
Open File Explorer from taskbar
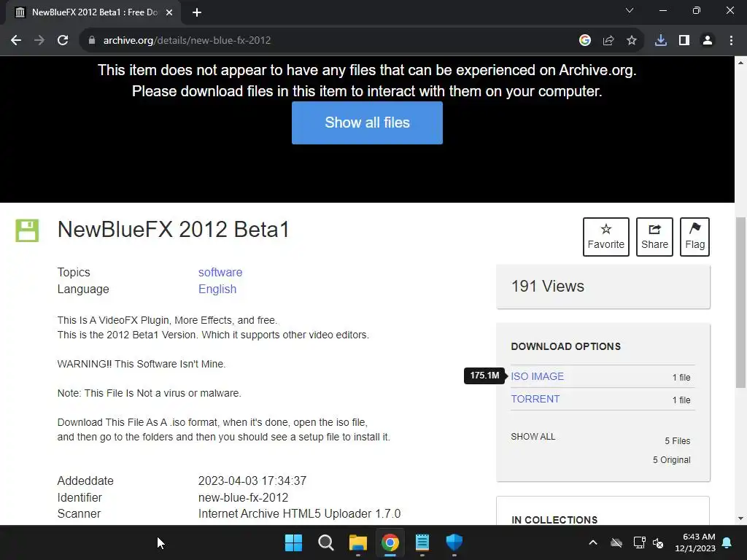click(x=357, y=542)
